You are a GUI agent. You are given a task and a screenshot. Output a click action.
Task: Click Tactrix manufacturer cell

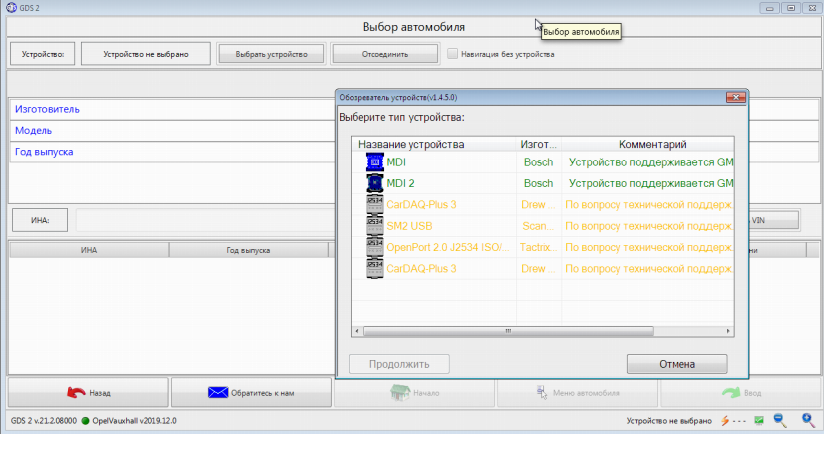point(539,247)
